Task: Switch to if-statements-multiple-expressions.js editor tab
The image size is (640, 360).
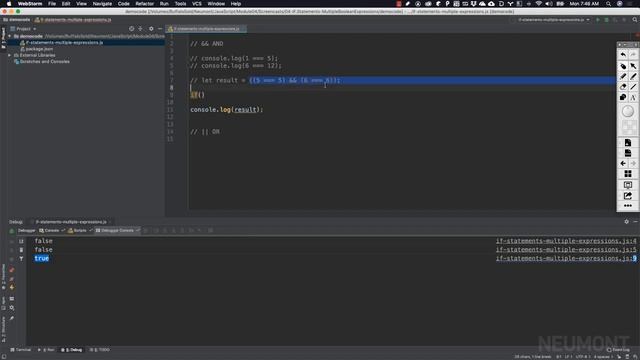Action: [206, 29]
